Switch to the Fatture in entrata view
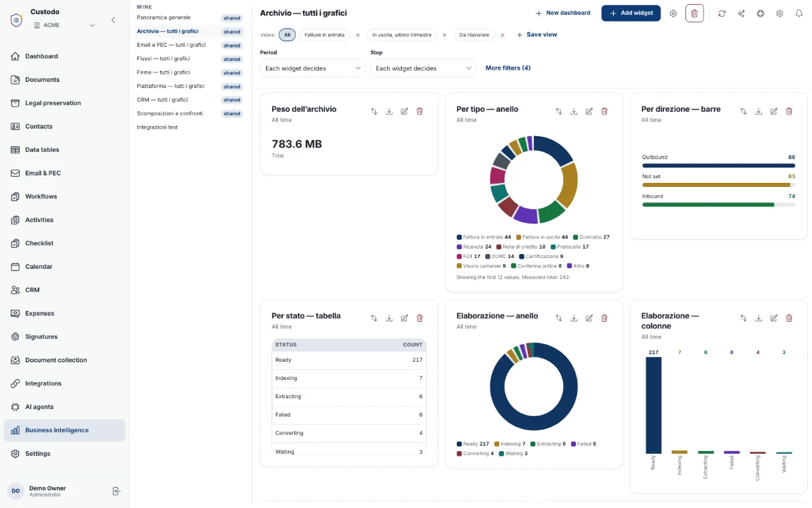Image resolution: width=812 pixels, height=508 pixels. click(x=324, y=35)
